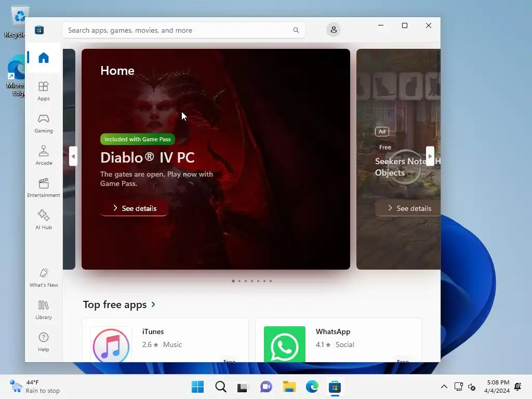This screenshot has height=399, width=532.
Task: Go to the Gaming section
Action: pos(44,123)
